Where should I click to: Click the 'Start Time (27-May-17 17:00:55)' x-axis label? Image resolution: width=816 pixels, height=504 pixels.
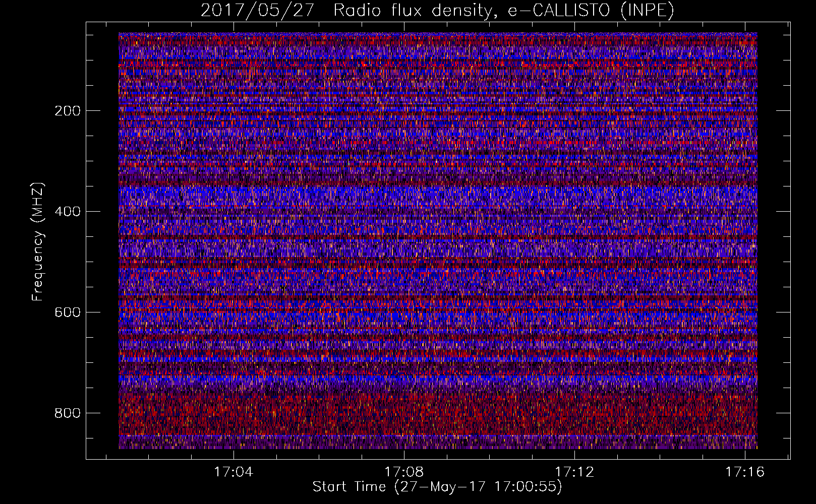point(437,487)
